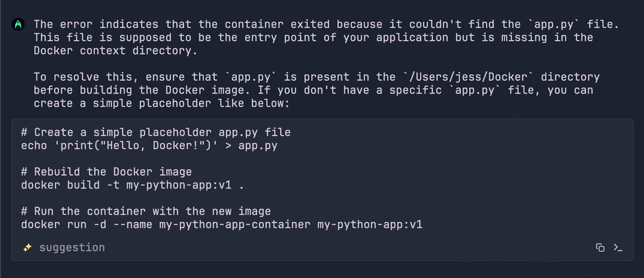
Task: Run the suggested code in terminal
Action: coord(618,247)
